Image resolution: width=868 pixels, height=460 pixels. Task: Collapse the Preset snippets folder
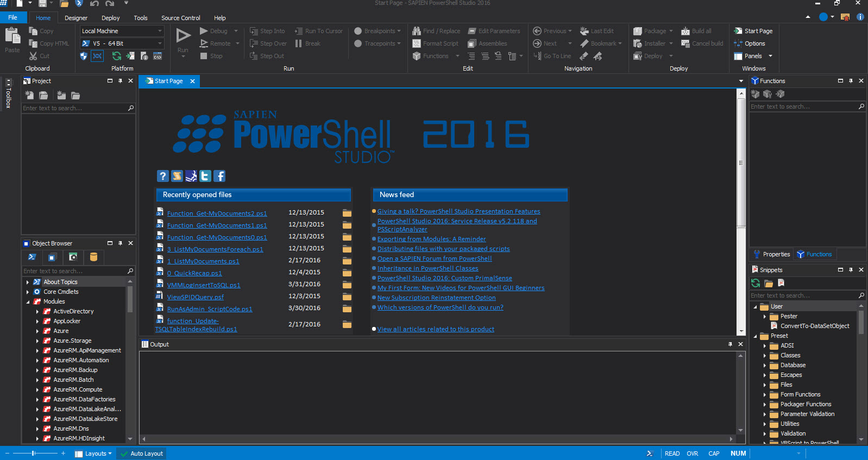755,336
